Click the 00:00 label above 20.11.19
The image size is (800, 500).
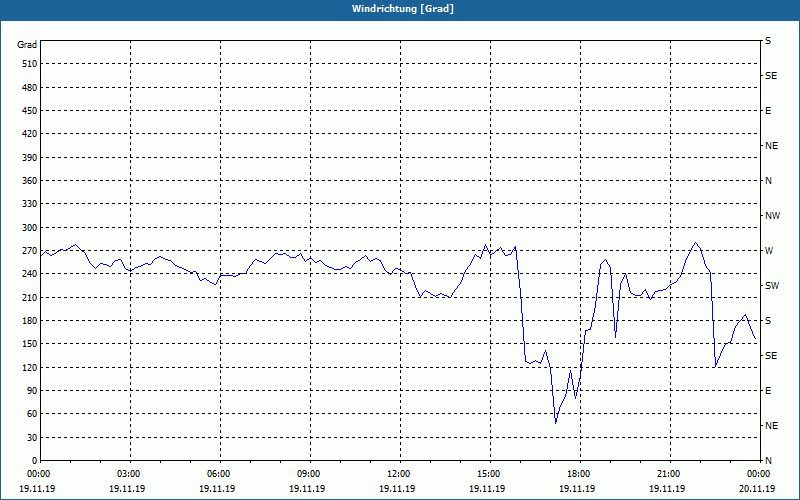tap(760, 474)
